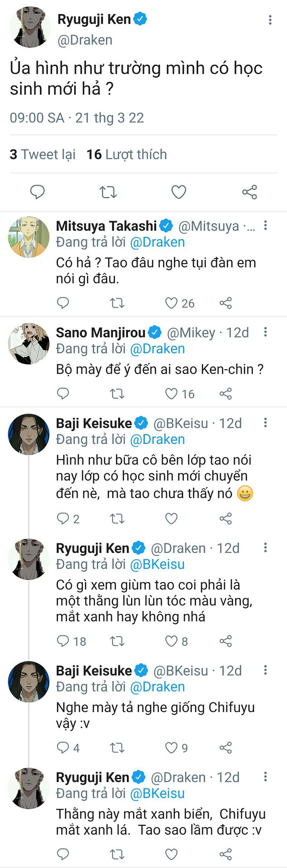Open more options on the main tweet
The image size is (287, 868).
click(x=270, y=20)
